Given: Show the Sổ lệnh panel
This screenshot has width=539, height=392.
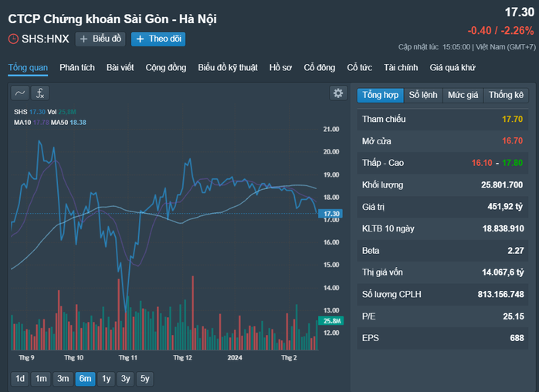Looking at the screenshot, I should click(x=423, y=95).
